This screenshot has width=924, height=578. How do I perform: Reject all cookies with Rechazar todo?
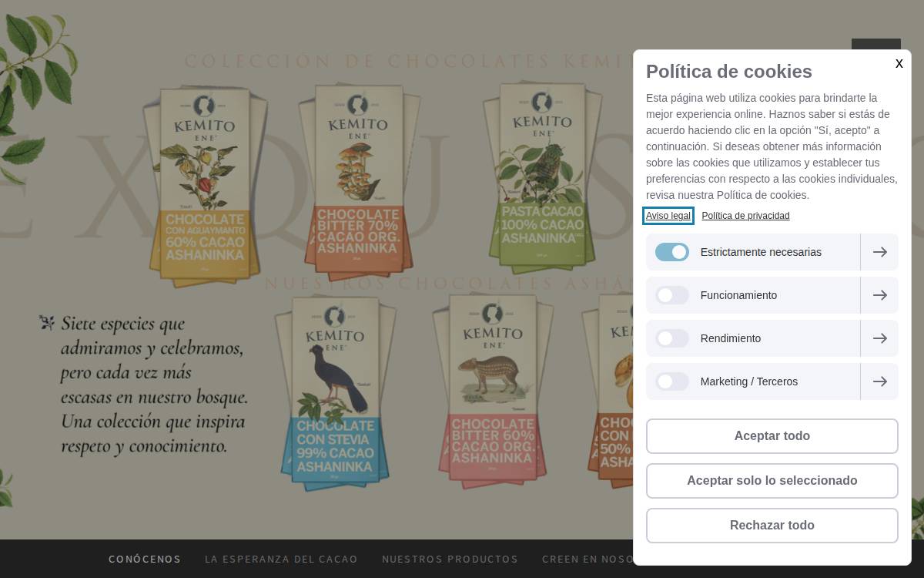pos(772,526)
